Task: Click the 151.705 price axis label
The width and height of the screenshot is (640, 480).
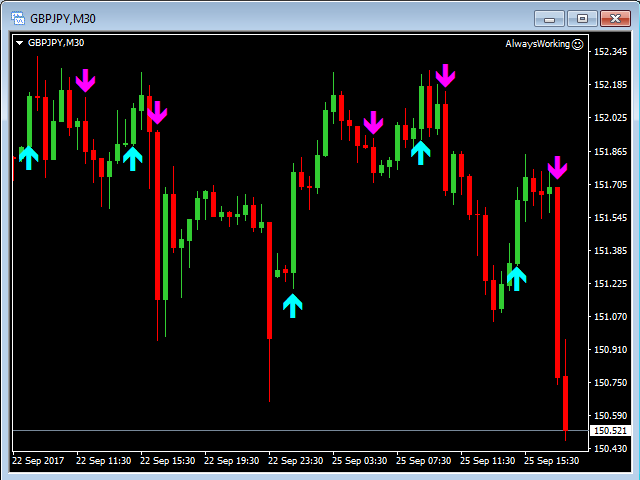Action: [610, 185]
